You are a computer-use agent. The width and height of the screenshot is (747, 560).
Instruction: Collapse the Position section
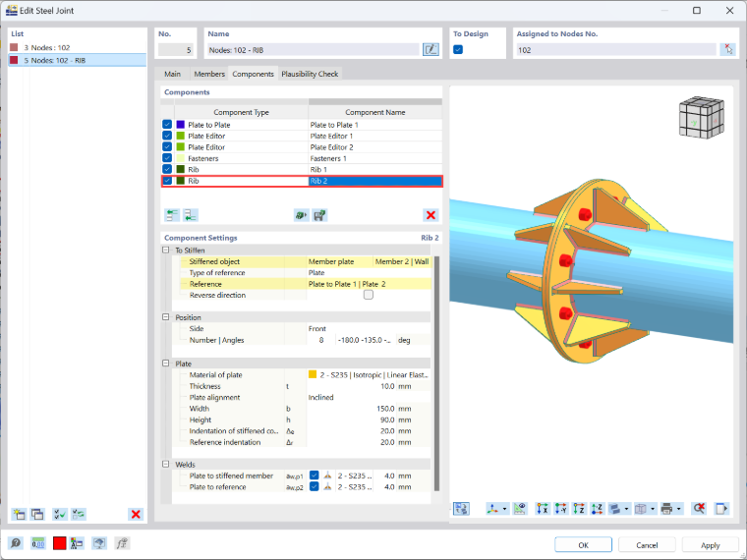click(x=166, y=317)
